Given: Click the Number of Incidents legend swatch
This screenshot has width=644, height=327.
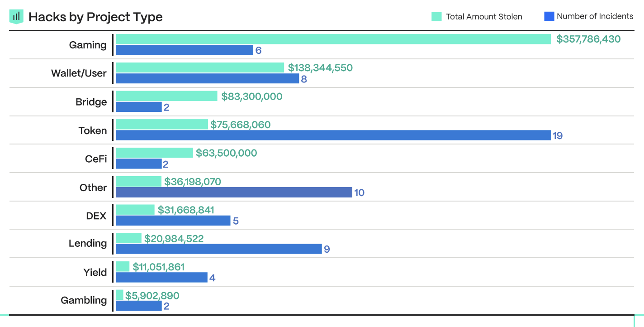Looking at the screenshot, I should 549,16.
